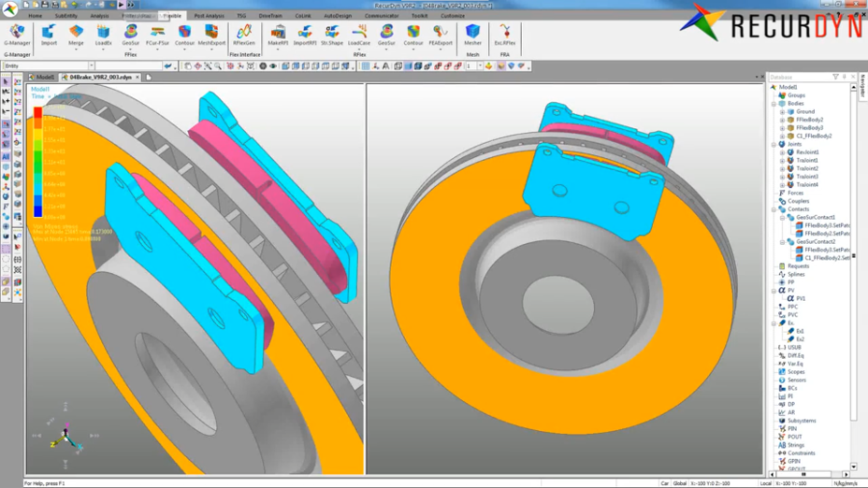Open the ImportRFI tool
868x488 pixels.
[x=305, y=35]
